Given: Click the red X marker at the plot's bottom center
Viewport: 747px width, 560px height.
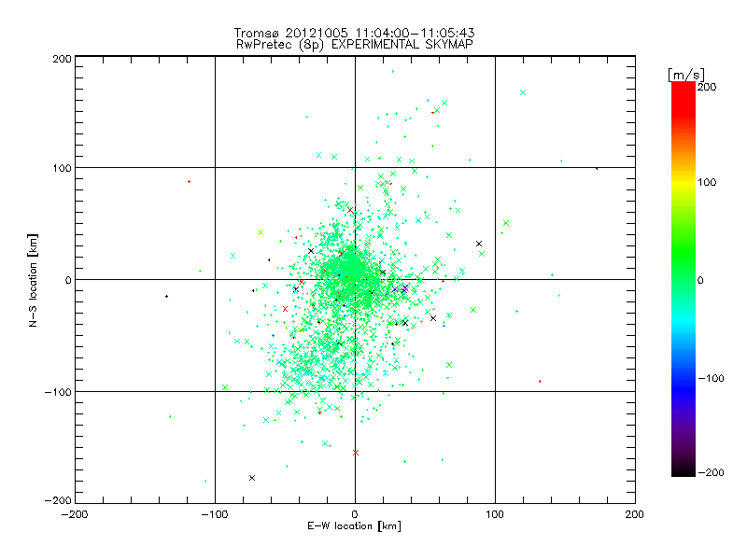Looking at the screenshot, I should tap(356, 453).
